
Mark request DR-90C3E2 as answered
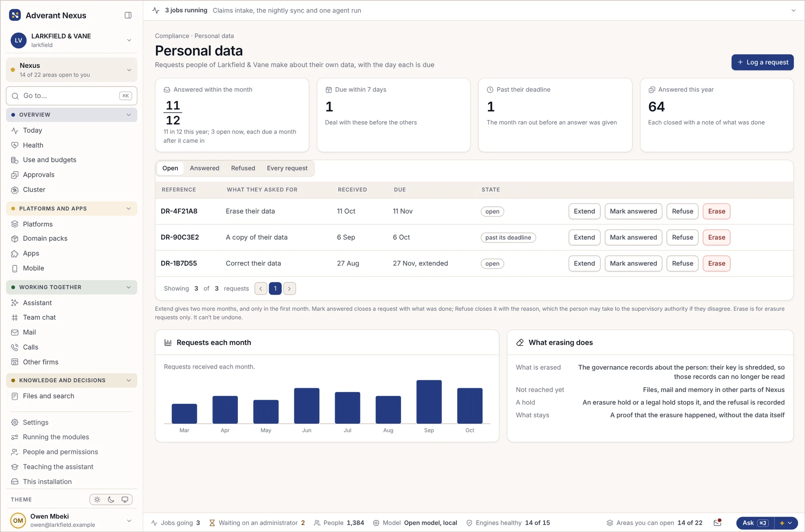(633, 237)
